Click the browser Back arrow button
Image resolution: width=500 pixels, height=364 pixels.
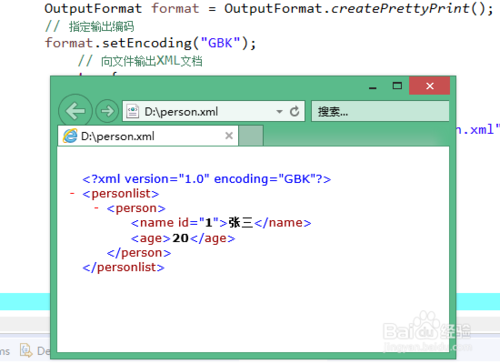[75, 111]
